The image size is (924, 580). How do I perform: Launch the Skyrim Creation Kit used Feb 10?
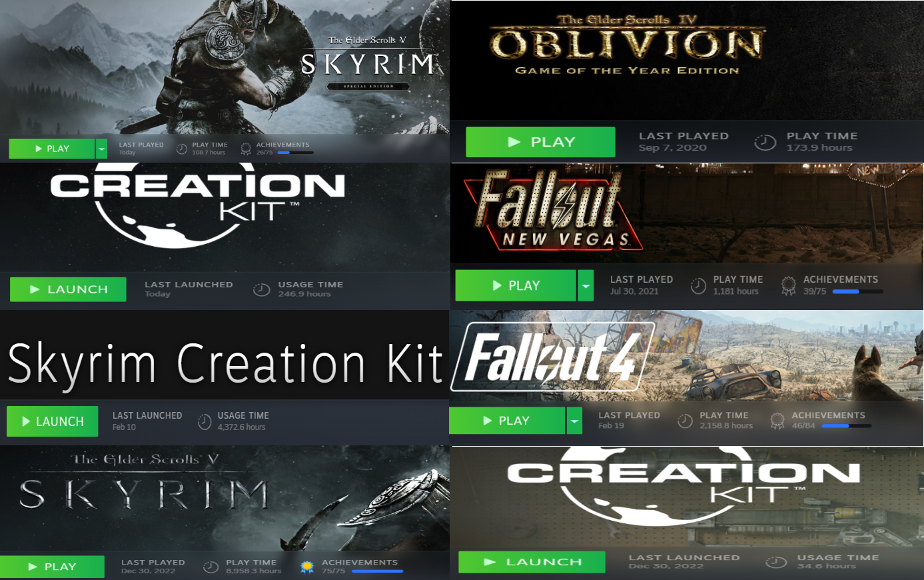[x=52, y=421]
